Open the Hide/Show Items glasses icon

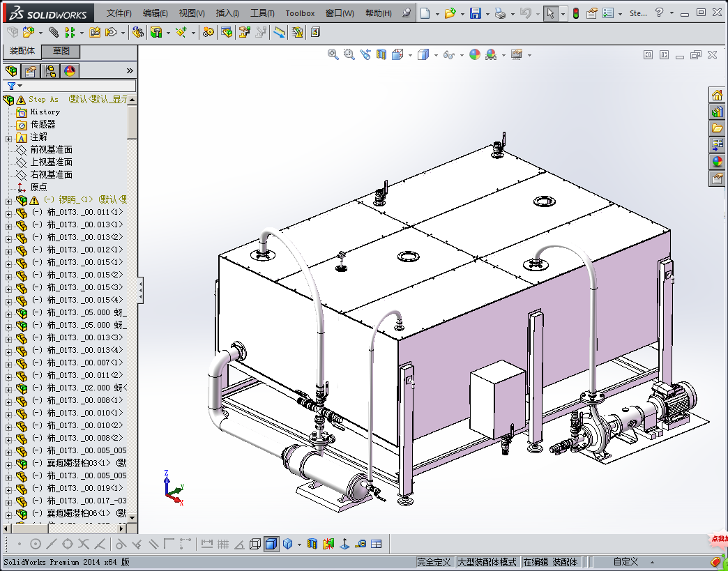pos(448,55)
